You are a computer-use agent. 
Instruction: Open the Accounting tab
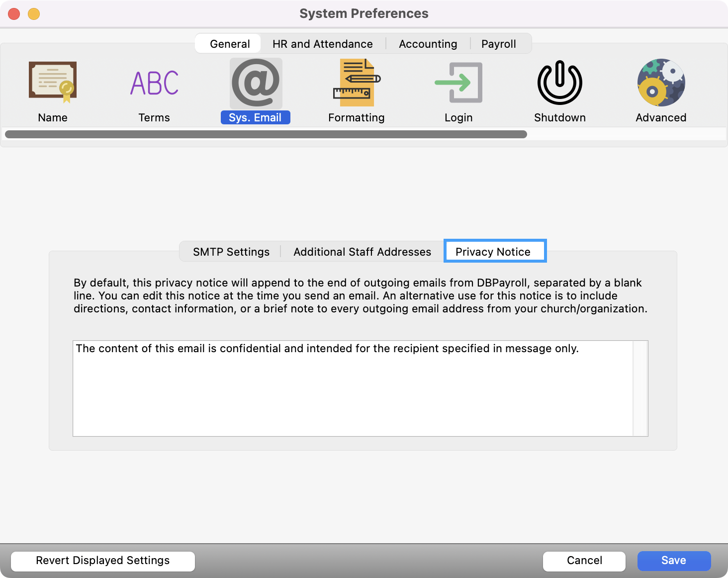coord(428,44)
